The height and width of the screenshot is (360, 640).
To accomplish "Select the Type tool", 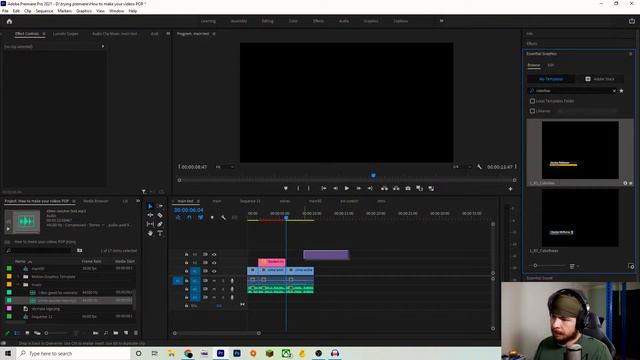I will (160, 233).
